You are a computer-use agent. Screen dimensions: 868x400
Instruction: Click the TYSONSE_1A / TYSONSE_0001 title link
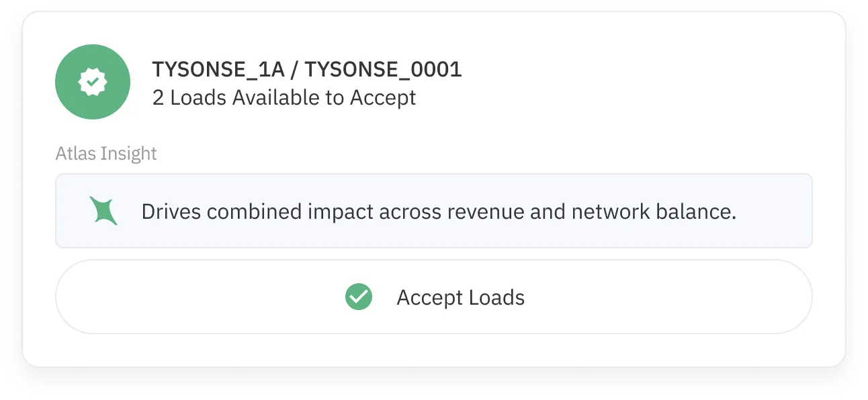click(x=306, y=68)
